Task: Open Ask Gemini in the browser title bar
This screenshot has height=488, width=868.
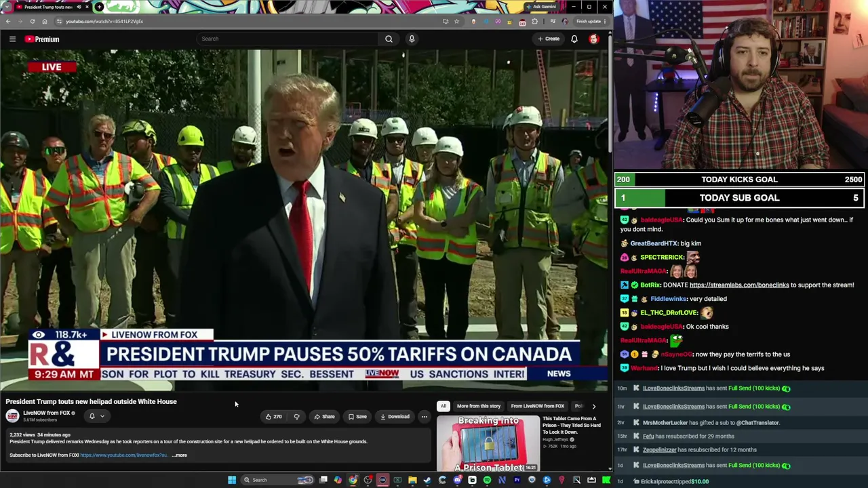Action: (x=541, y=7)
